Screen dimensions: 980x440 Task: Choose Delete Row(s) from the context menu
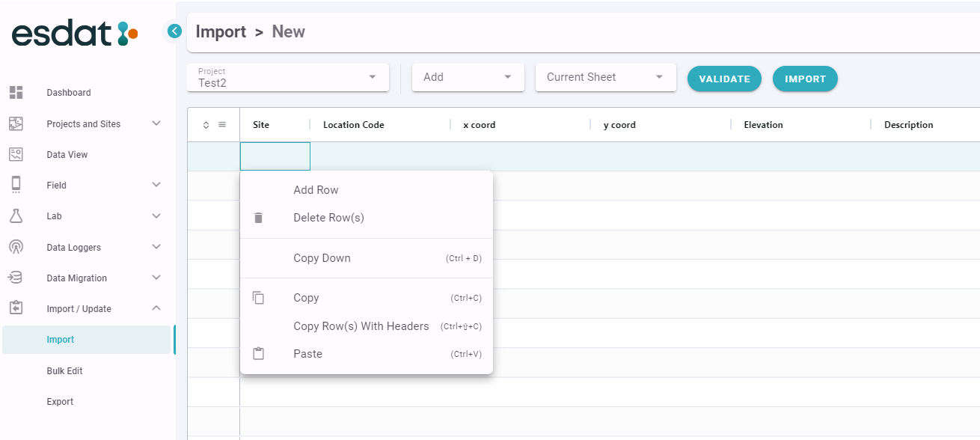[367, 218]
